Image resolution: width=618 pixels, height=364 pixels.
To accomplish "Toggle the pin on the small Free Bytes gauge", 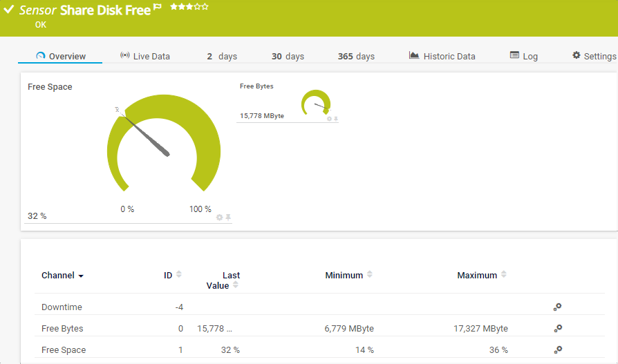I will pyautogui.click(x=336, y=119).
